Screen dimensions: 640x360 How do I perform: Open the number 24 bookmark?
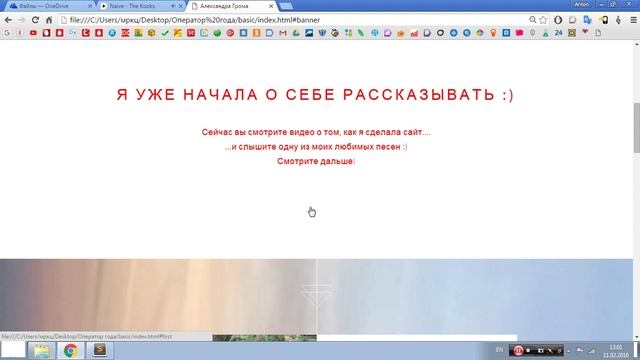pos(558,33)
